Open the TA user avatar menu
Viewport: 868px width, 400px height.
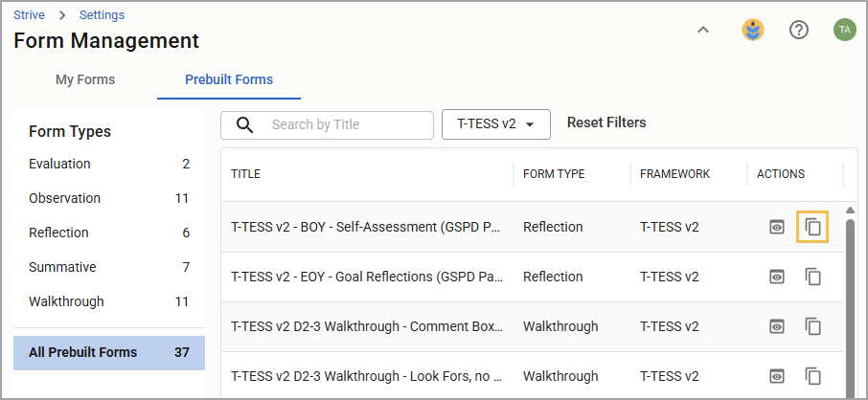845,30
